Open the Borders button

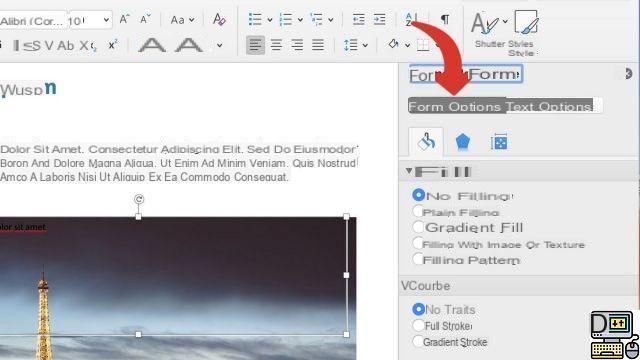(423, 44)
